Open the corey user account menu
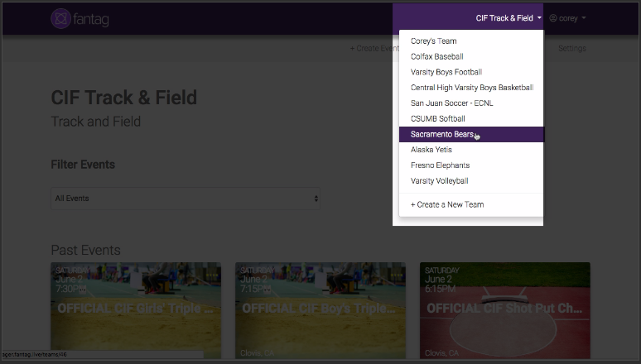Screen dimensions: 641x364 567,18
